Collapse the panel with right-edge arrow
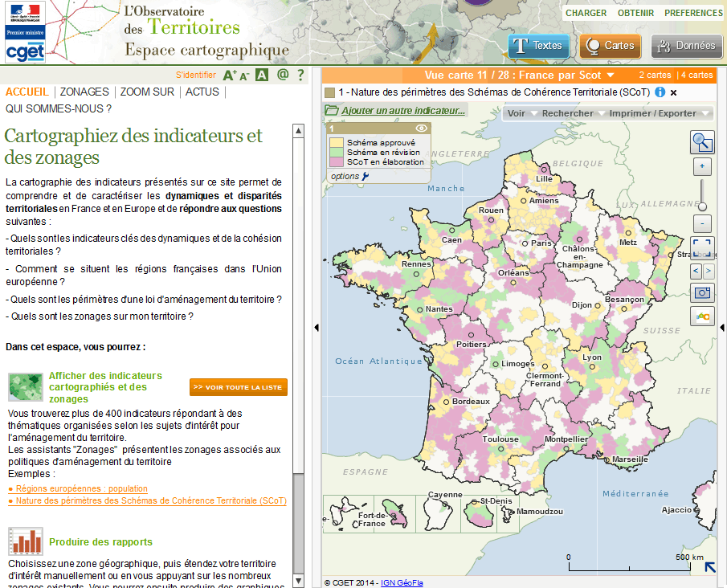Screen dimensions: 727x588 [722, 328]
